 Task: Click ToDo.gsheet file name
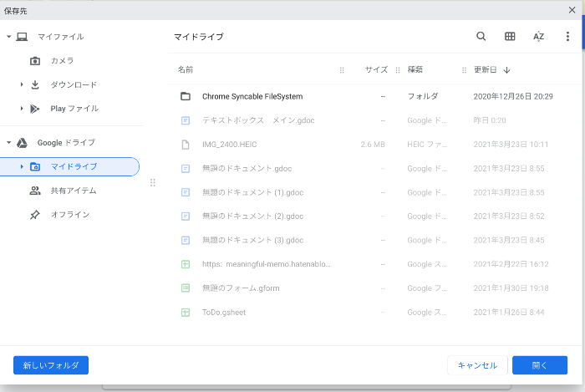click(x=224, y=313)
